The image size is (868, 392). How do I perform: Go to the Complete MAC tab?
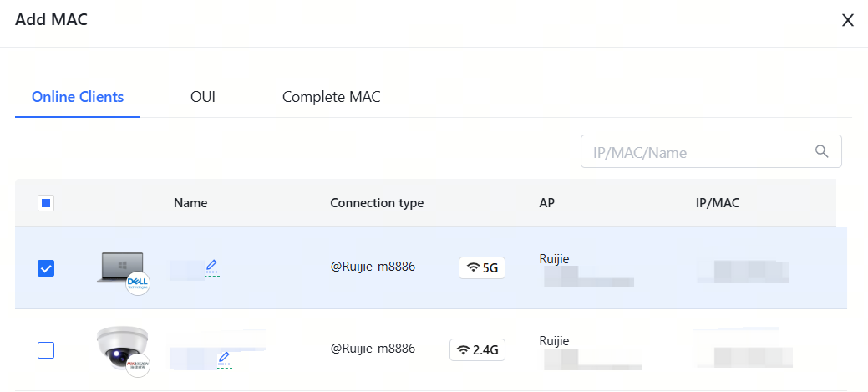click(331, 97)
